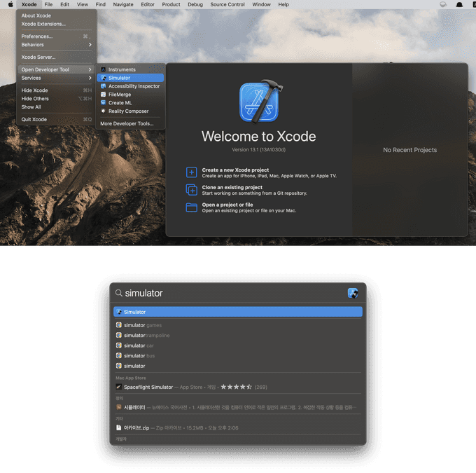Choose Xcode Server...
Screen dimensions: 476x473
click(57, 57)
